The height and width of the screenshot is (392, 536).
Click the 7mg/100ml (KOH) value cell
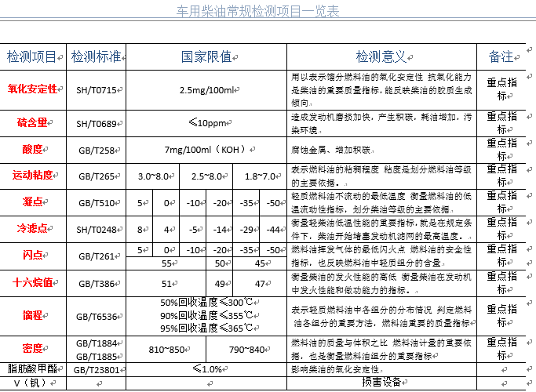tap(206, 149)
